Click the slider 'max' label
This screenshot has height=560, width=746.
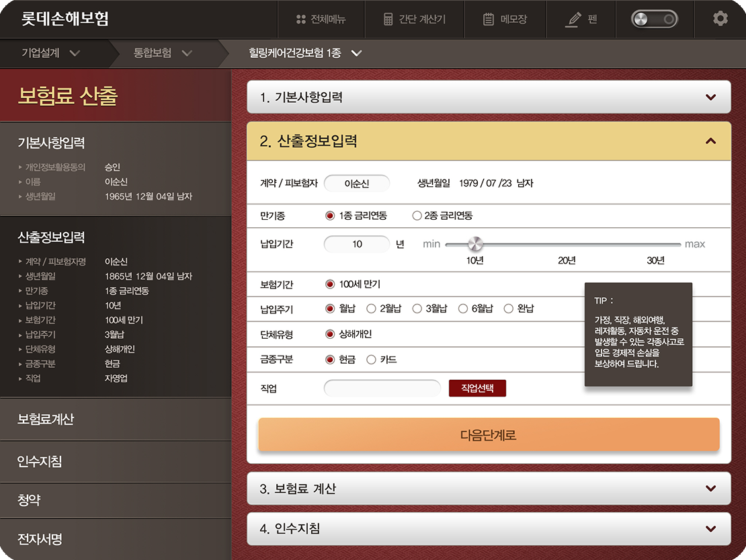click(695, 244)
